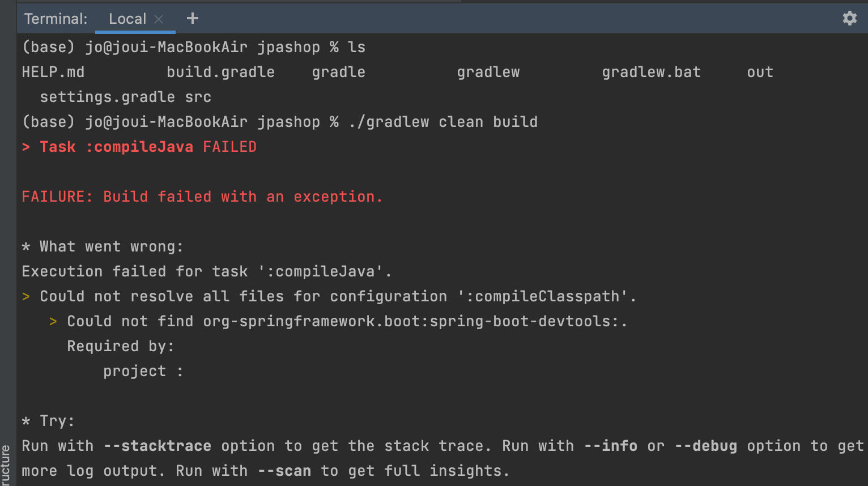Open Terminal settings gear icon

click(x=849, y=19)
